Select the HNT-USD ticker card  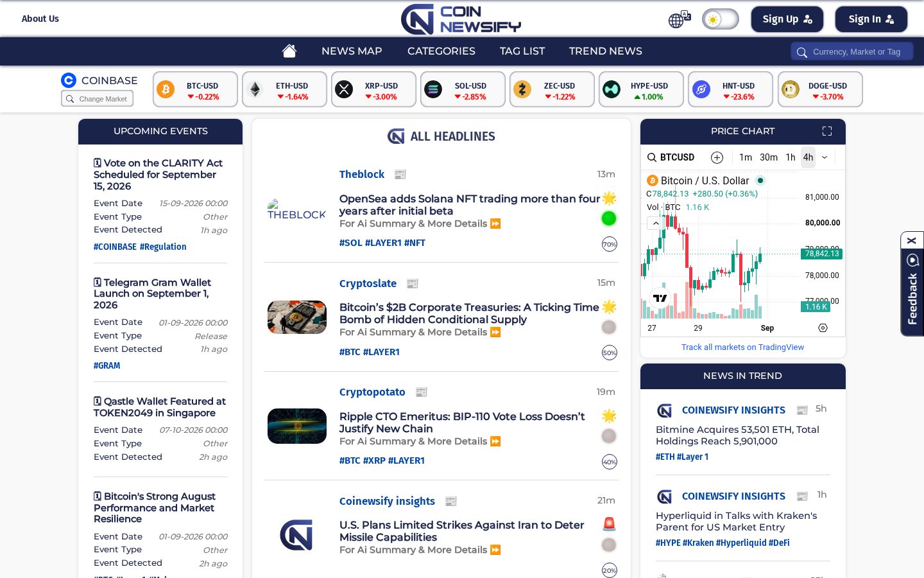(x=730, y=89)
